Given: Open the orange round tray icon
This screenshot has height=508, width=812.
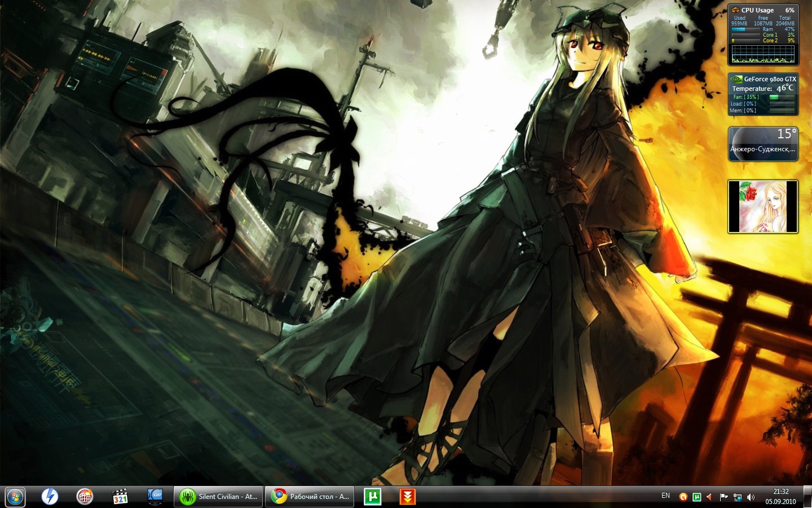Looking at the screenshot, I should click(683, 497).
